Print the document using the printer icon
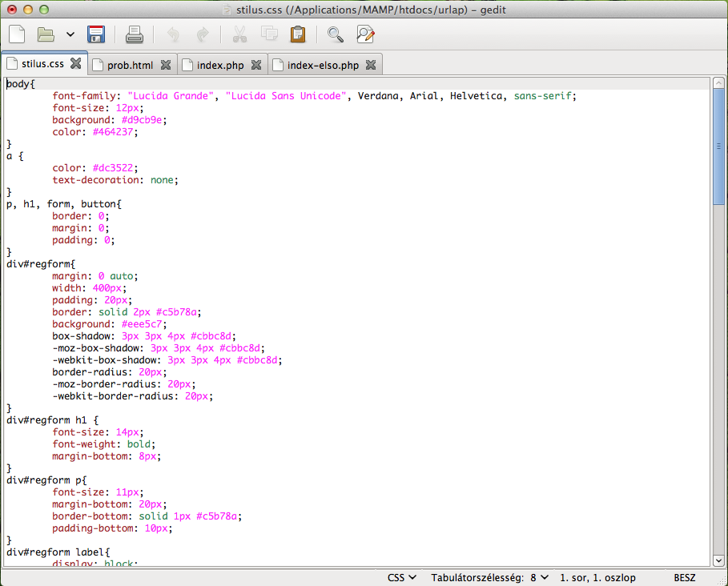The height and width of the screenshot is (586, 728). click(135, 34)
